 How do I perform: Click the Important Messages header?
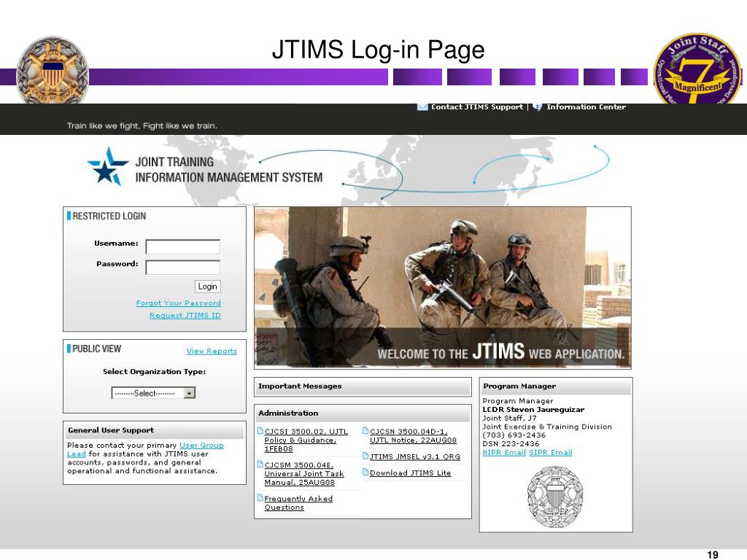click(363, 386)
